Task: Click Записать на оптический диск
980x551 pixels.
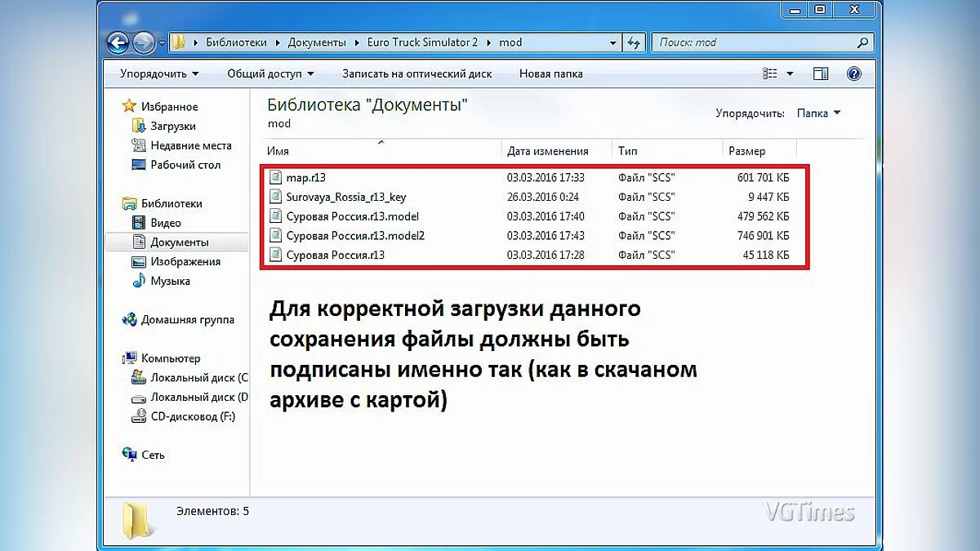Action: (x=416, y=73)
